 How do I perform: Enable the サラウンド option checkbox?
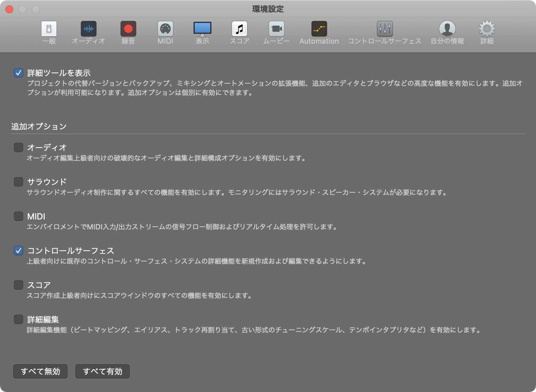pyautogui.click(x=19, y=182)
